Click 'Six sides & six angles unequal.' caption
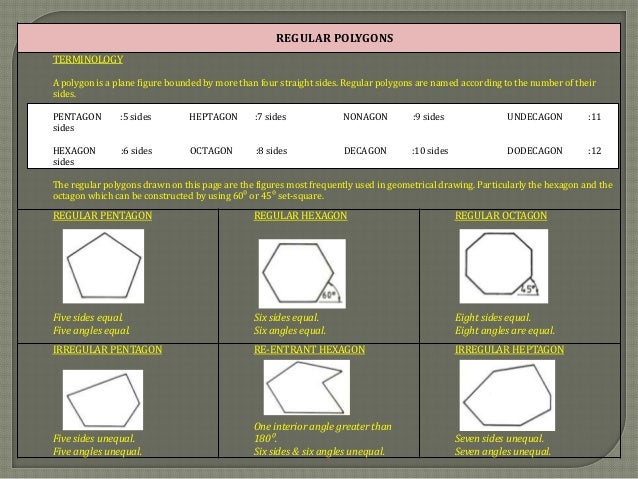Viewport: 638px width, 479px height. pyautogui.click(x=319, y=451)
